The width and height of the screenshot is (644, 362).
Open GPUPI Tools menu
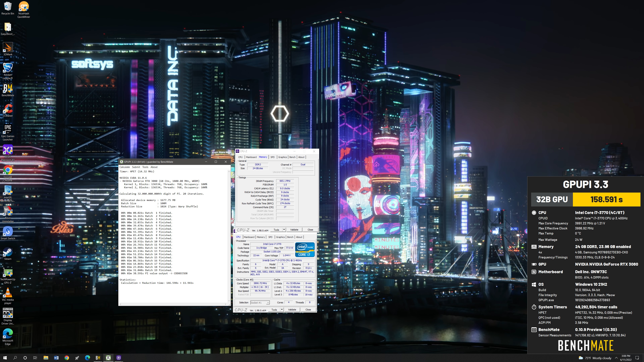145,167
